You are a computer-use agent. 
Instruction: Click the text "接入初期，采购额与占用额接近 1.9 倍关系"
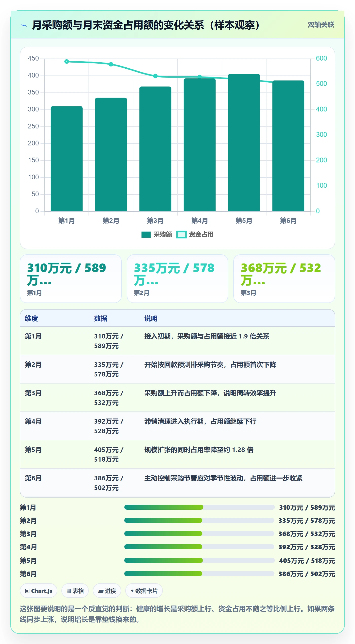(207, 336)
